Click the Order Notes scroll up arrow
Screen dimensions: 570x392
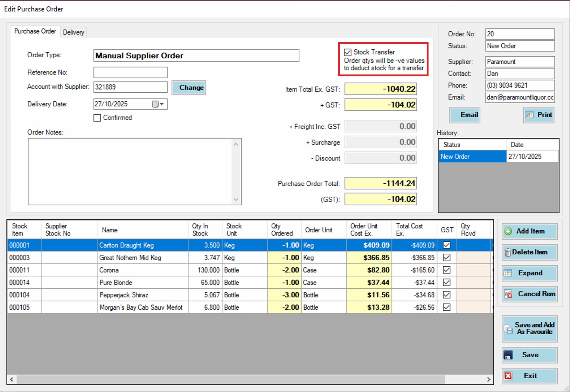click(236, 144)
